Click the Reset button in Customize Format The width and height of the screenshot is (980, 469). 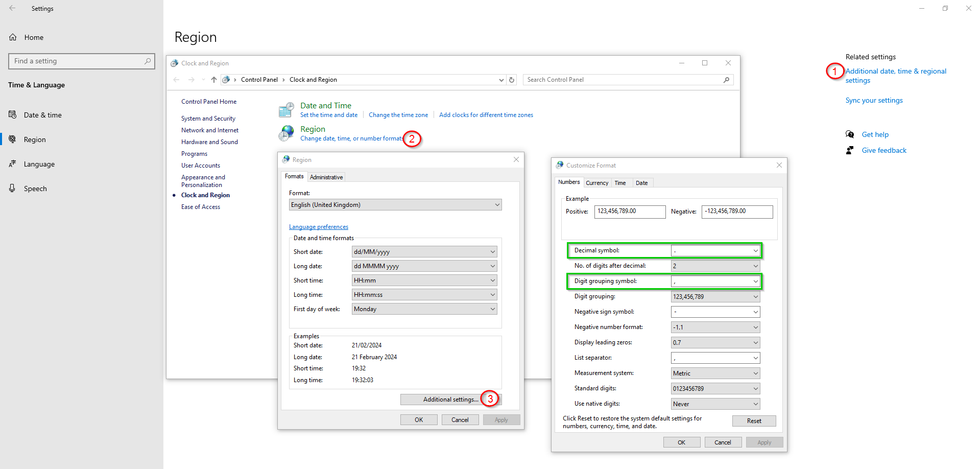click(x=754, y=420)
